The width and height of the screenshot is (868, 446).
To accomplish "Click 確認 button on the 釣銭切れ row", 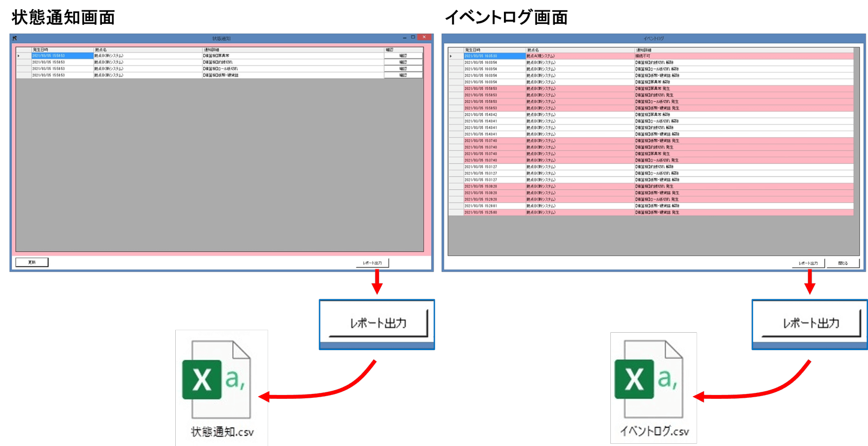I will (403, 62).
